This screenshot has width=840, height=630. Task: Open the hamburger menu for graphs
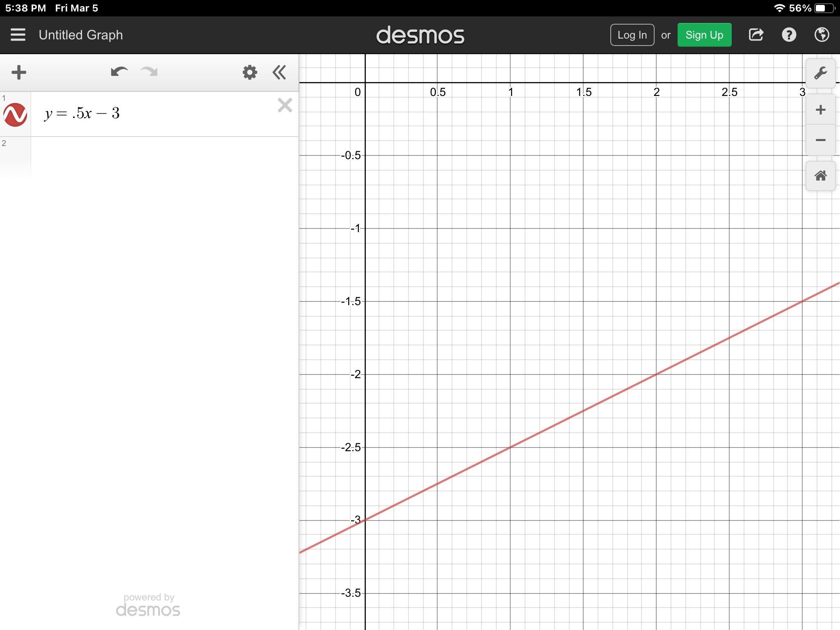18,35
